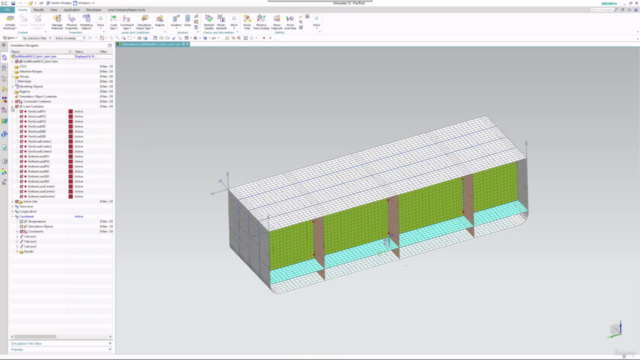Sort by the Status column header

[86, 52]
